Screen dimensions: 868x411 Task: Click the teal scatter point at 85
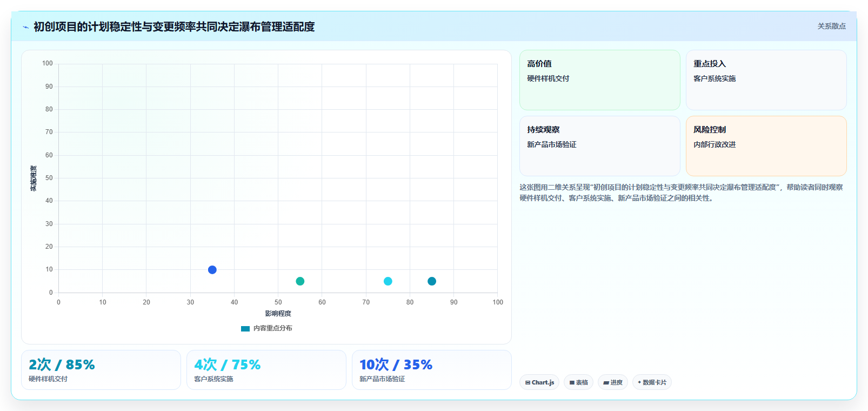pyautogui.click(x=432, y=281)
